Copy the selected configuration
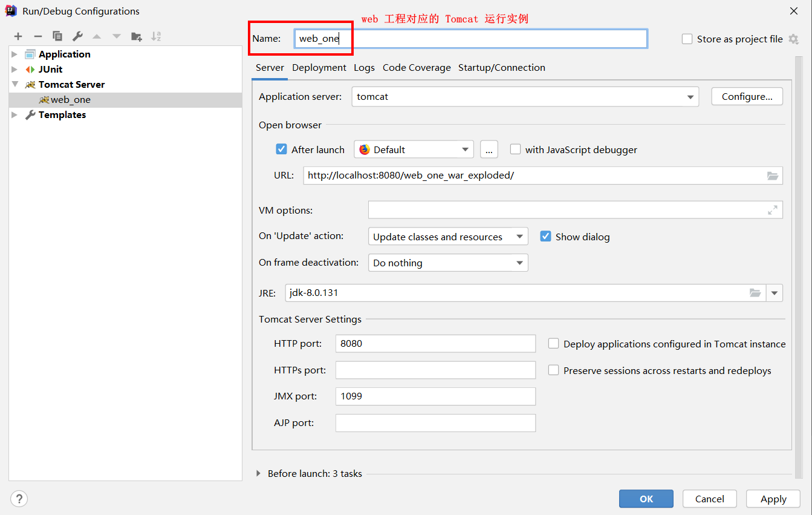This screenshot has height=515, width=812. (x=57, y=36)
